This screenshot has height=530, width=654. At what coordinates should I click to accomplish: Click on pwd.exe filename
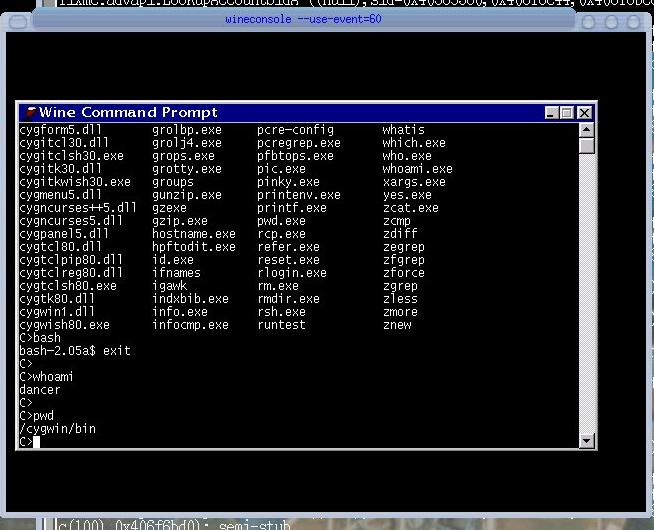[282, 221]
